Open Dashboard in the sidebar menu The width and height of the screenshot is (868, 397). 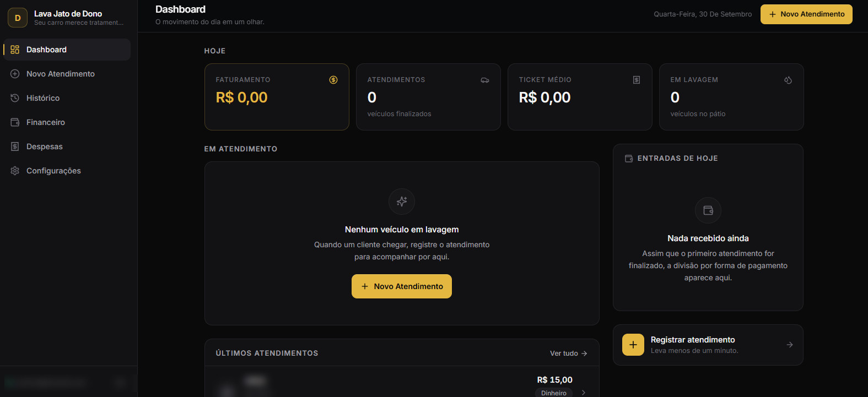point(67,50)
